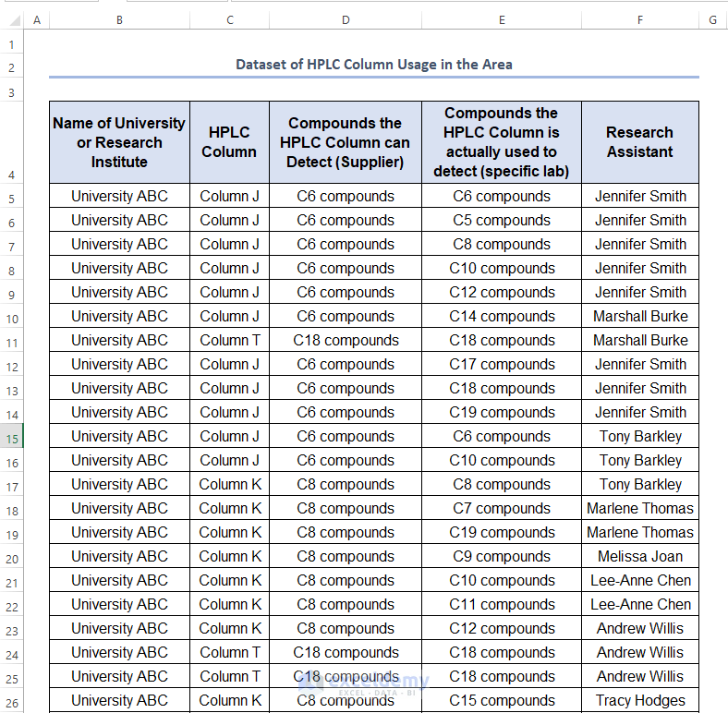Select column A header
Image resolution: width=728 pixels, height=713 pixels.
pyautogui.click(x=37, y=20)
